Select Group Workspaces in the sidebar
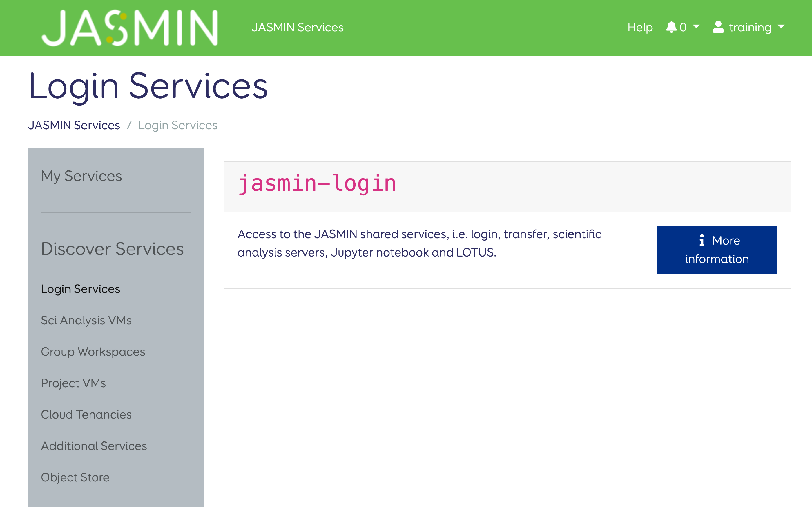 click(x=93, y=352)
